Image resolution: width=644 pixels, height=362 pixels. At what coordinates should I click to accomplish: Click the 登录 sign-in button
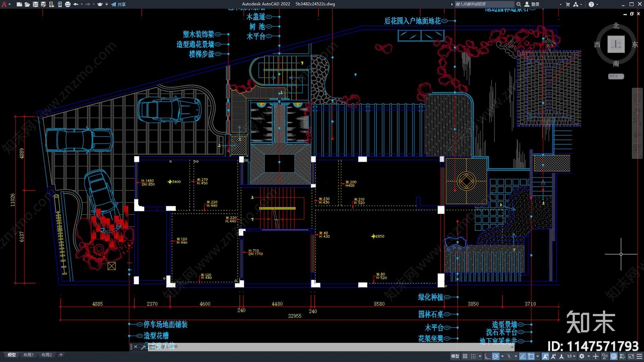pos(532,4)
